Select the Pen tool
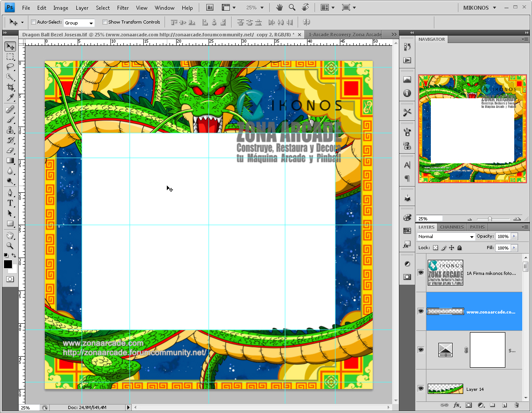This screenshot has width=532, height=413. [x=10, y=193]
